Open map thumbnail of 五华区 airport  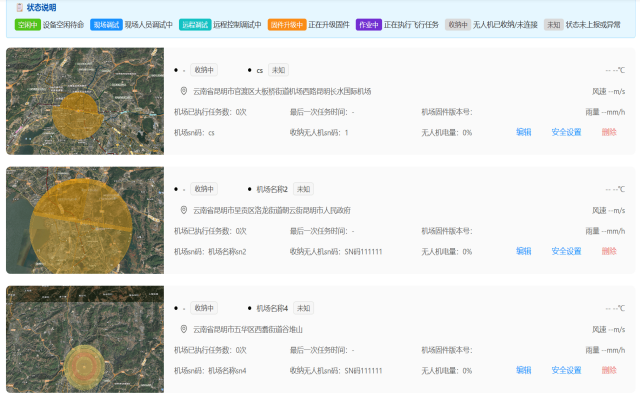point(85,339)
